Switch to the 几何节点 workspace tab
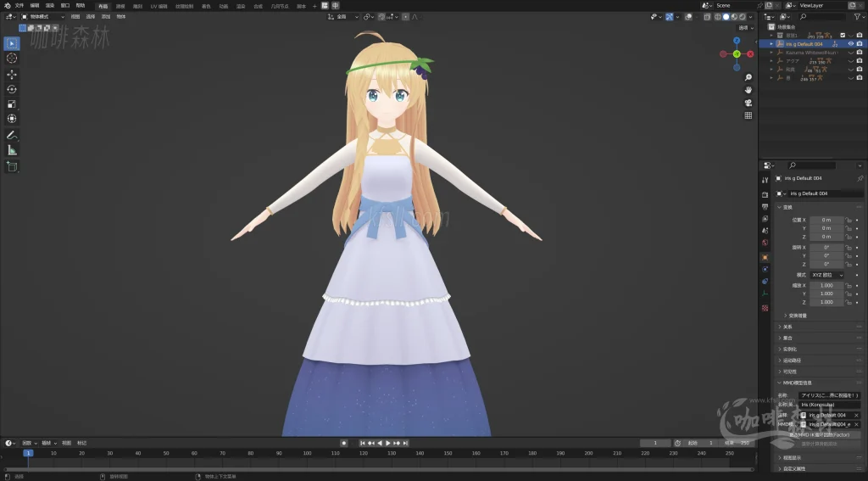868x481 pixels. pos(280,6)
